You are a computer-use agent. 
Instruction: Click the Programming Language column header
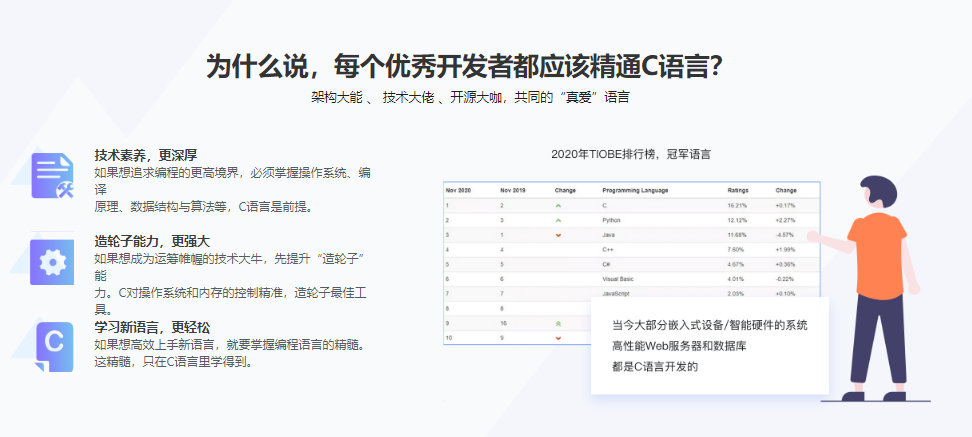pyautogui.click(x=635, y=190)
